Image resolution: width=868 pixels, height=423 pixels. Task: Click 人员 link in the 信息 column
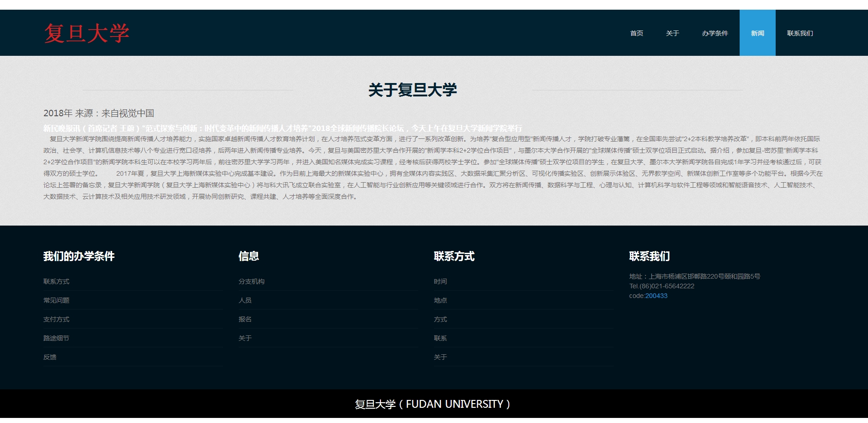tap(245, 300)
